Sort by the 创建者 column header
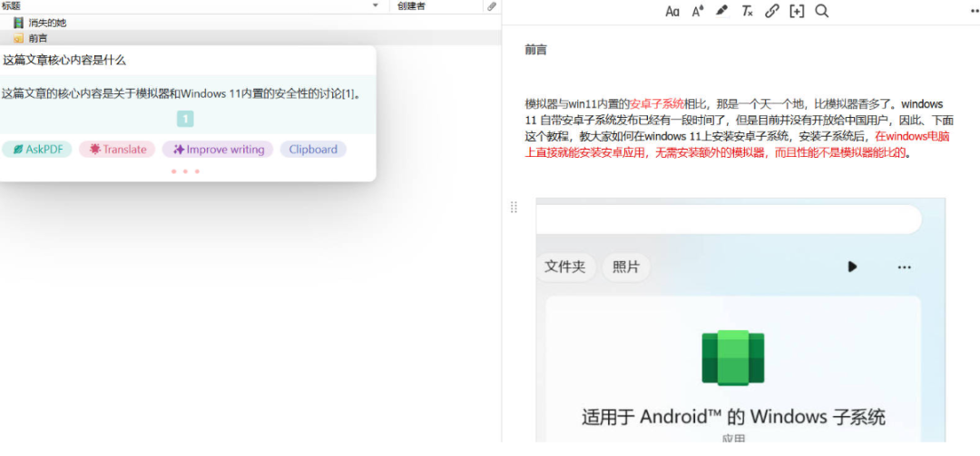 pos(411,6)
